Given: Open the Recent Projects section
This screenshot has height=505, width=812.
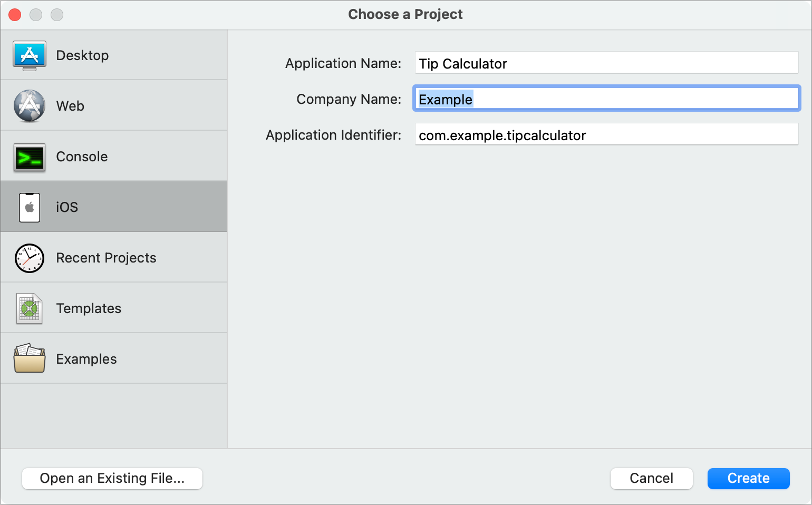Looking at the screenshot, I should pyautogui.click(x=106, y=258).
